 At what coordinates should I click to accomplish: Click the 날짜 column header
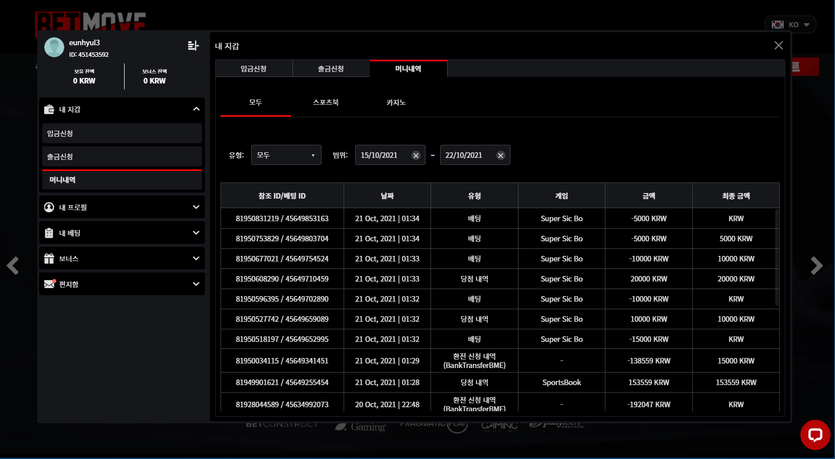pyautogui.click(x=387, y=196)
